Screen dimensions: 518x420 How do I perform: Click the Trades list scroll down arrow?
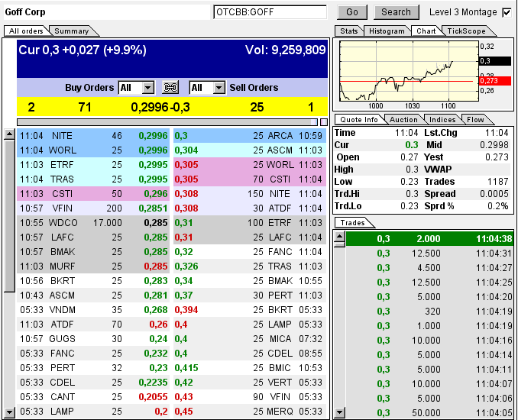pos(340,412)
